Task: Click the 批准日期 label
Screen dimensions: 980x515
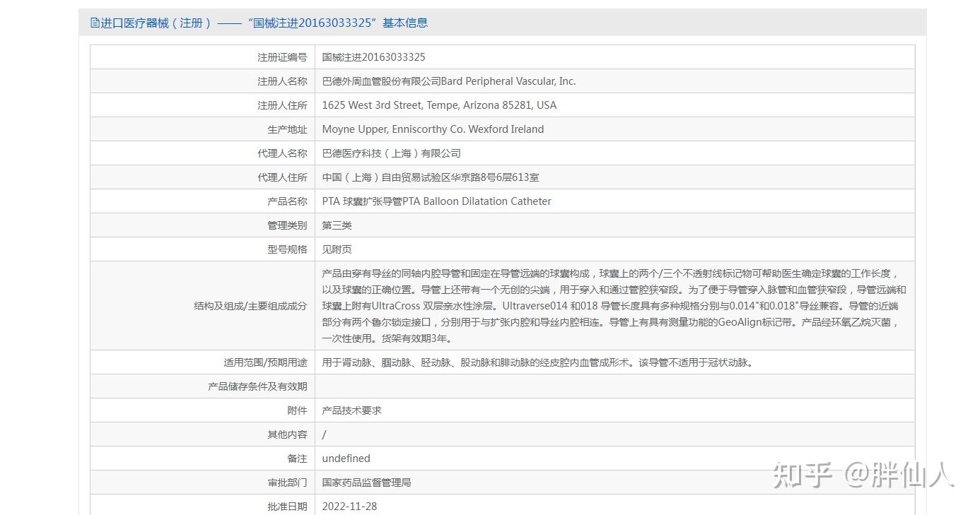Action: click(x=287, y=507)
